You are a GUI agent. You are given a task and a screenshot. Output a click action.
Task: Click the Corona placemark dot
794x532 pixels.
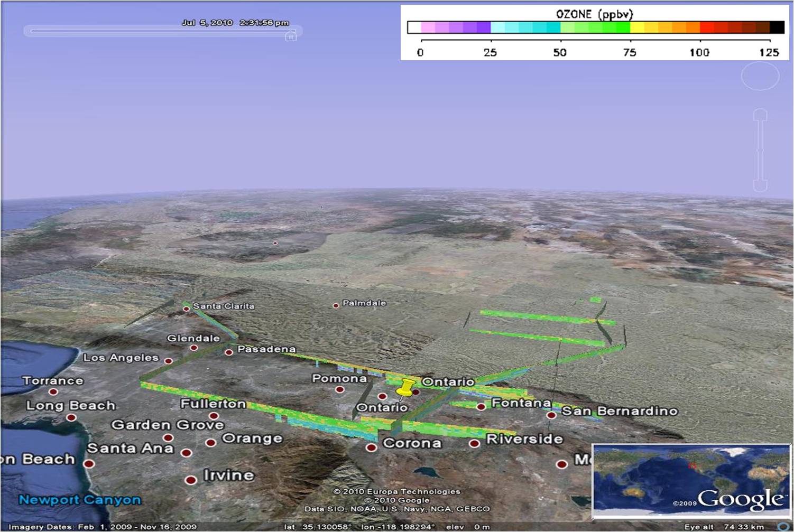tap(372, 447)
